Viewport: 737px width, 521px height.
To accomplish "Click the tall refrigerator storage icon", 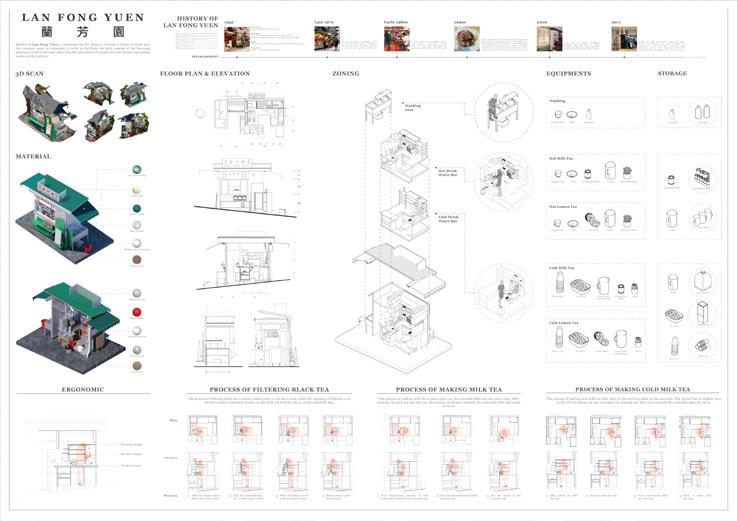I will (x=702, y=312).
